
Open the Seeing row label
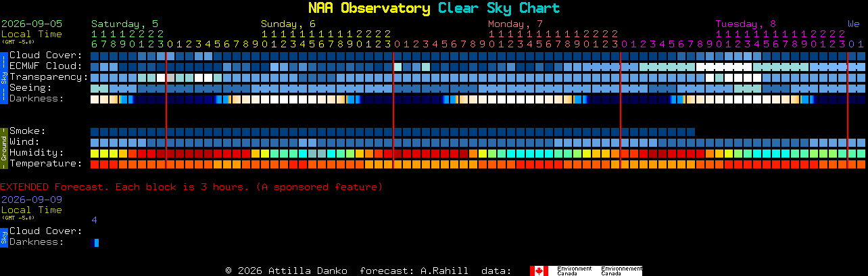coord(30,88)
